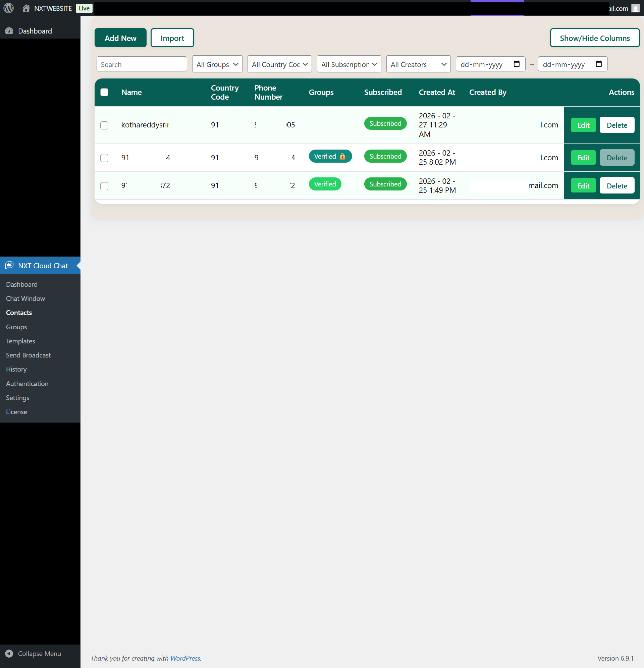Click the Dashboard speedometer icon
Viewport: 644px width, 668px height.
(x=9, y=31)
